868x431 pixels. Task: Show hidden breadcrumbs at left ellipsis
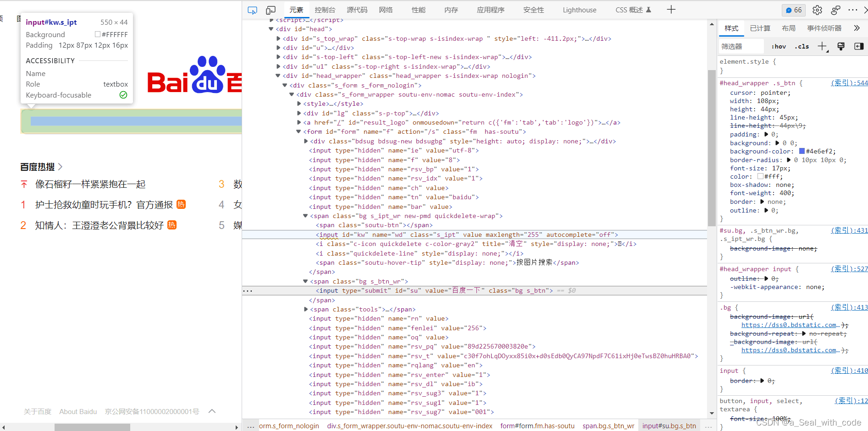tap(250, 426)
